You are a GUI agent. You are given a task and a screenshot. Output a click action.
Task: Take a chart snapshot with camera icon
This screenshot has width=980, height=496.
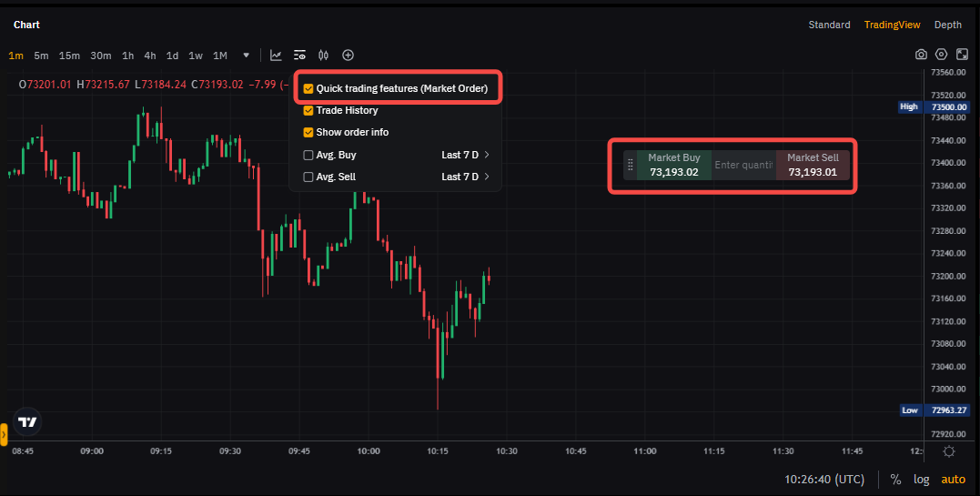(921, 55)
